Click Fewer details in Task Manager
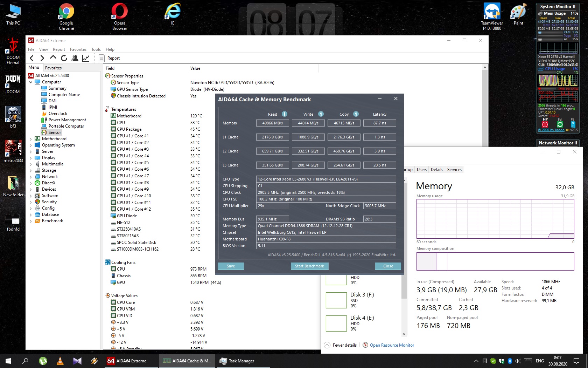588x368 pixels. pyautogui.click(x=341, y=345)
